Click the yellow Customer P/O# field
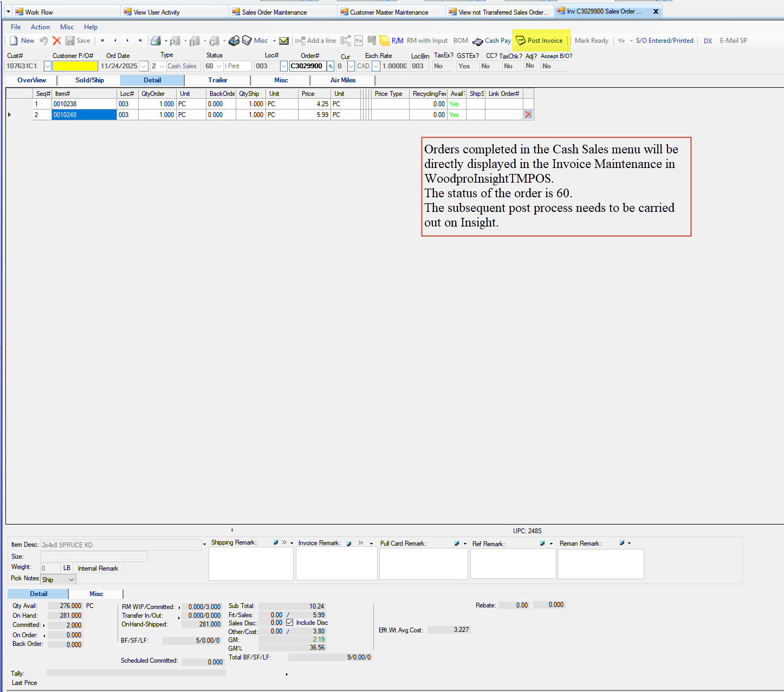Viewport: 784px width, 692px height. [x=75, y=66]
